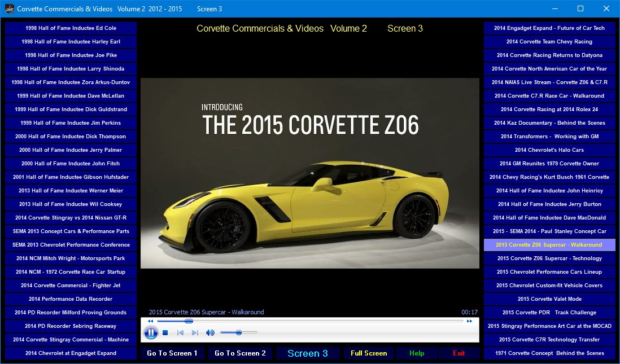
Task: Open 1971 Corvette Concept Behind the Scenes
Action: pos(549,353)
